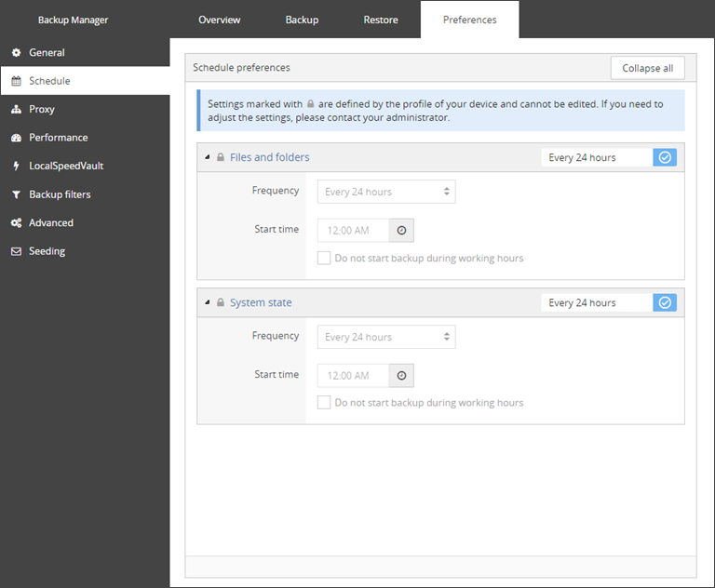Open Frequency dropdown for System state
Screen dimensions: 715x588
click(x=386, y=337)
